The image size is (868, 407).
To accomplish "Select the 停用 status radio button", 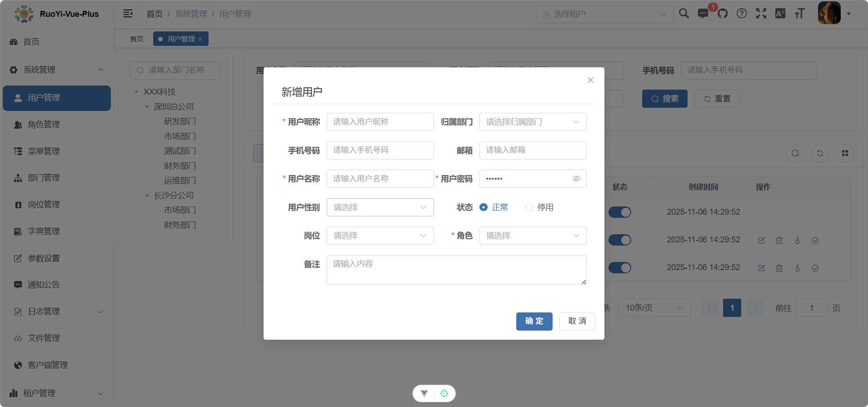I will click(x=529, y=207).
